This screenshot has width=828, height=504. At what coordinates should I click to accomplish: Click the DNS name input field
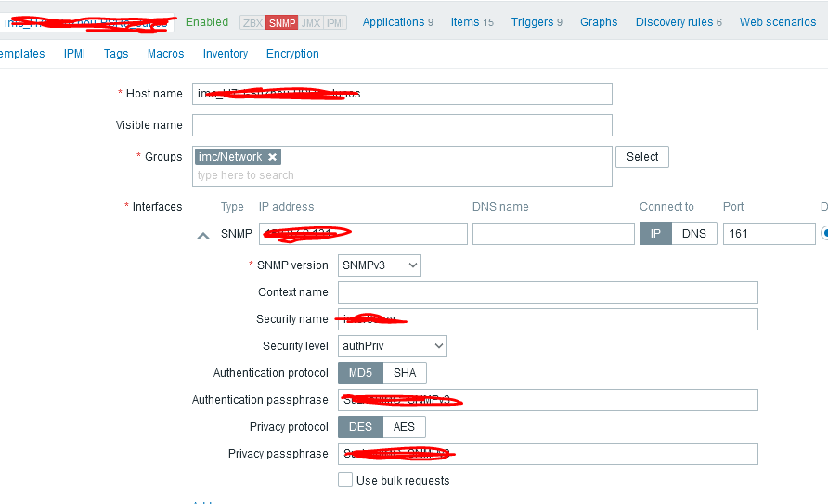click(x=553, y=234)
